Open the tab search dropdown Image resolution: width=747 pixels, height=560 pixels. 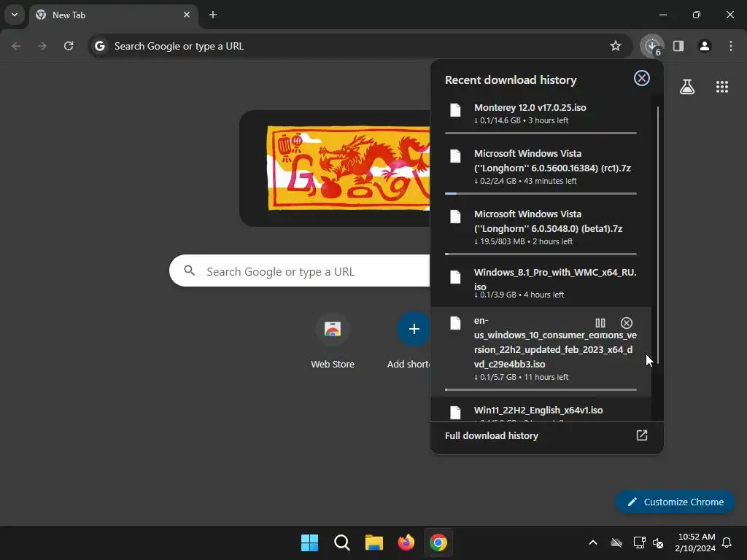click(x=15, y=15)
